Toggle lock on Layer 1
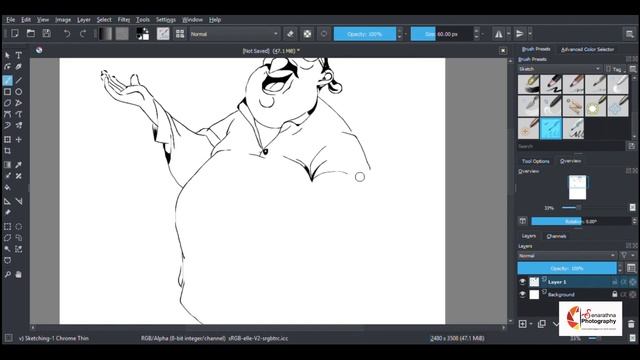This screenshot has height=360, width=640. (615, 282)
